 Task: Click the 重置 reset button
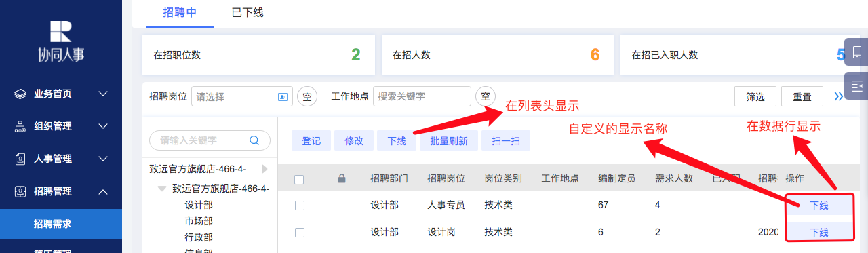coord(802,97)
